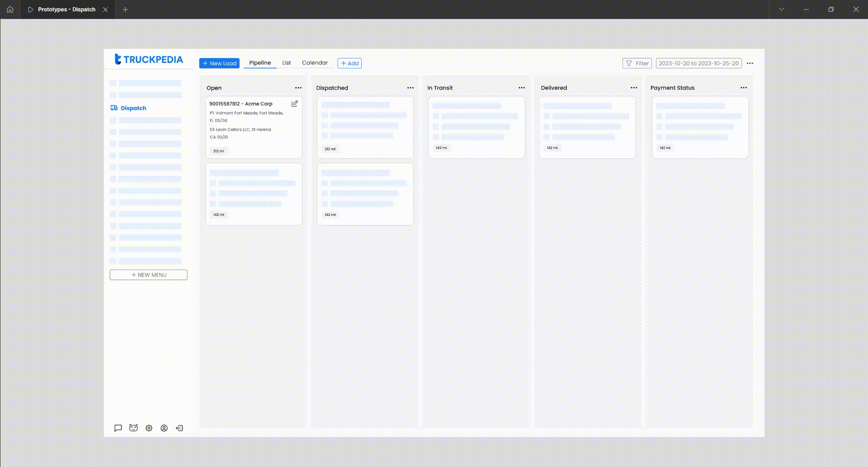Switch to the Calendar view tab
The width and height of the screenshot is (868, 467).
click(x=315, y=63)
